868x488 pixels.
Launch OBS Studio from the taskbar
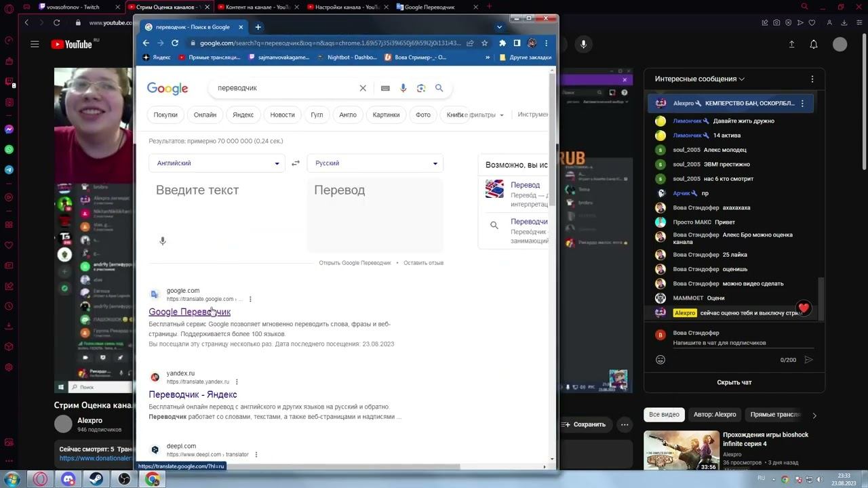point(124,479)
